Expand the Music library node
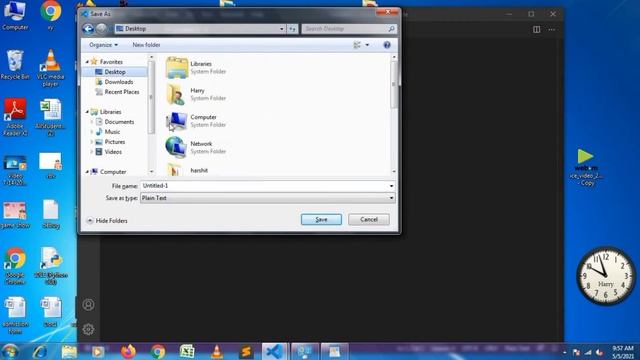The height and width of the screenshot is (360, 640). 92,132
